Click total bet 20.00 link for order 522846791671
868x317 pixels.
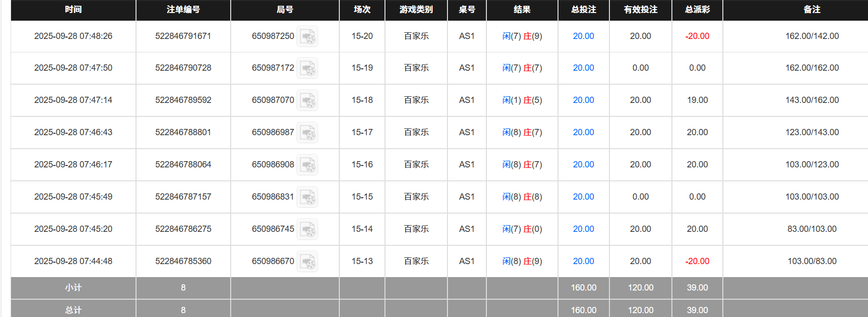pyautogui.click(x=583, y=36)
